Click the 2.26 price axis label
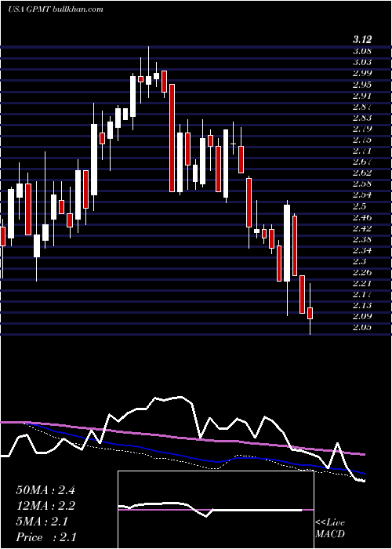 tap(362, 272)
